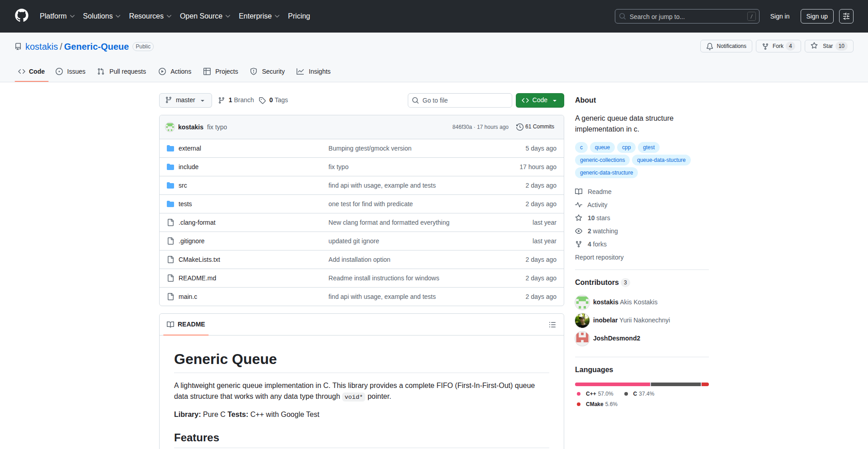Select the Code tab
This screenshot has height=449, width=868.
(x=32, y=71)
